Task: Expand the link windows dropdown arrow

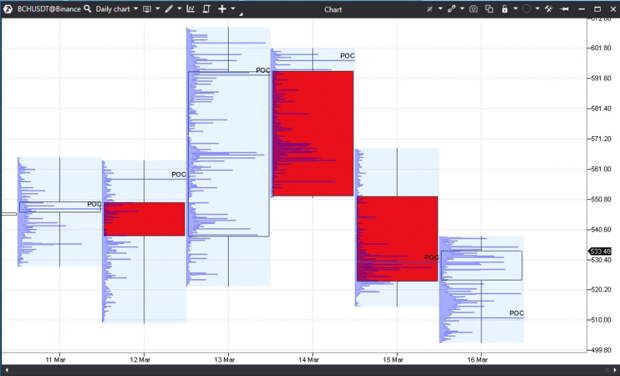Action: point(462,9)
